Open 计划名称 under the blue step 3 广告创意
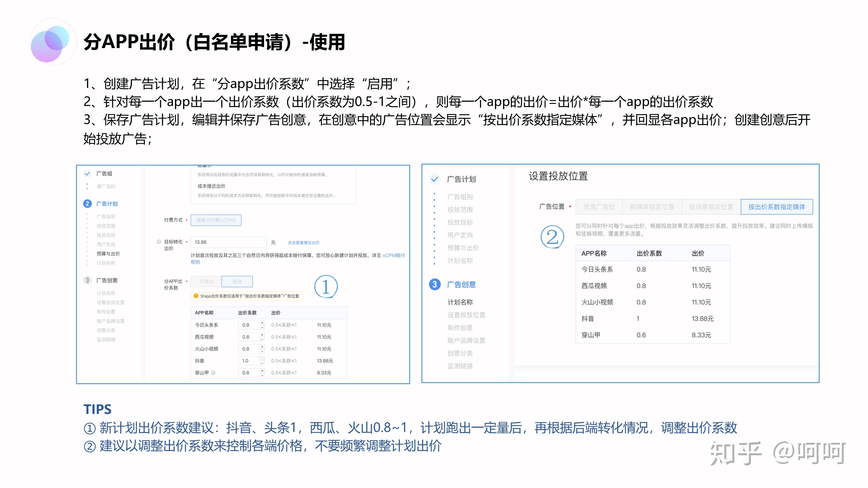Screen dimensions: 868x488 point(460,302)
